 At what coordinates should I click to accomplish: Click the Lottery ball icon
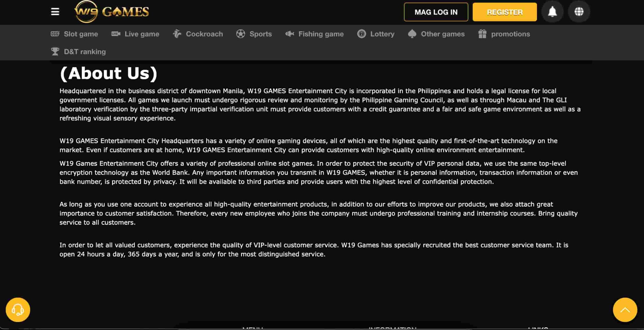point(361,34)
